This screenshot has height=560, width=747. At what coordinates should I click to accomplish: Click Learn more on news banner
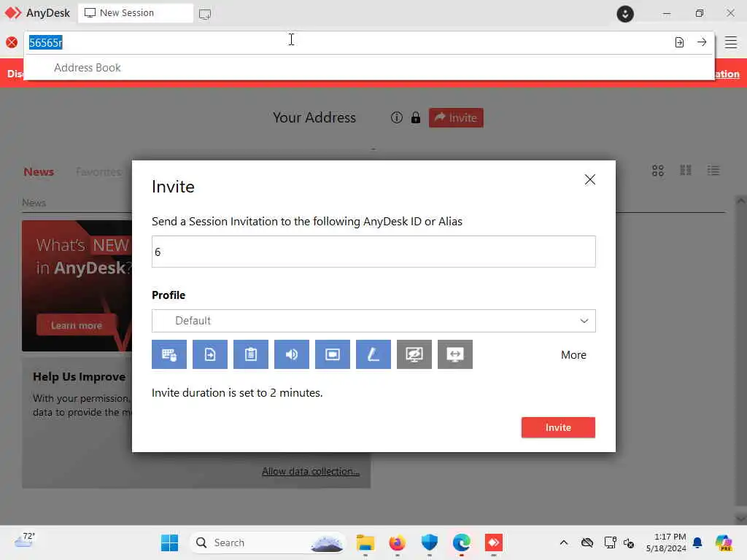point(76,325)
